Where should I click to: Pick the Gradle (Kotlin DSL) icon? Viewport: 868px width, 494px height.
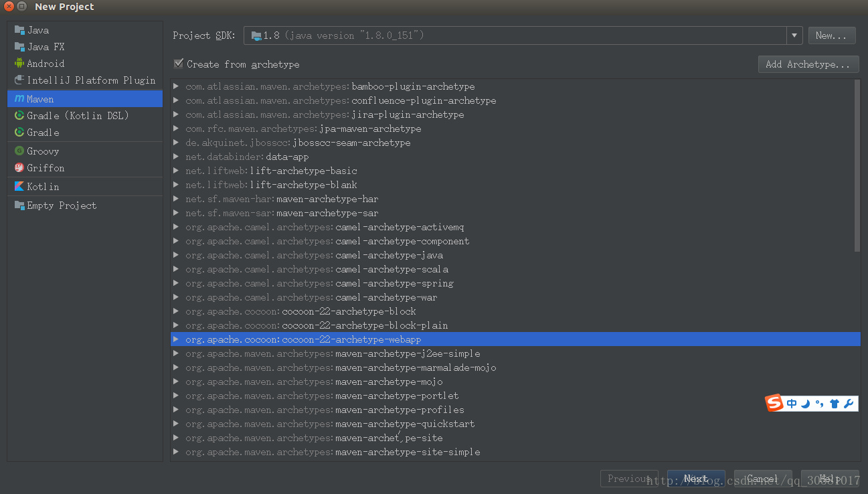[19, 116]
